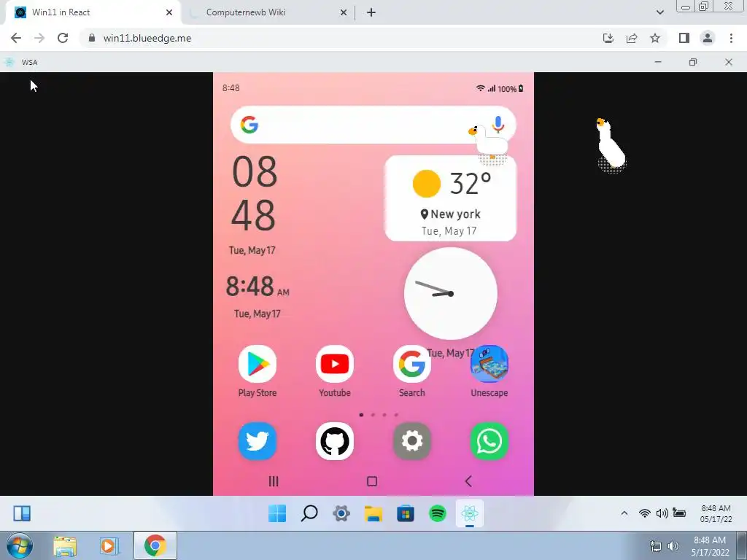The image size is (747, 560).
Task: Click the install app icon in address bar
Action: pos(608,38)
